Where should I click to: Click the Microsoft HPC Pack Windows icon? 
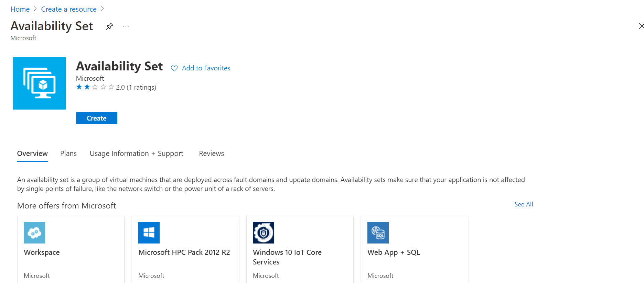point(149,233)
